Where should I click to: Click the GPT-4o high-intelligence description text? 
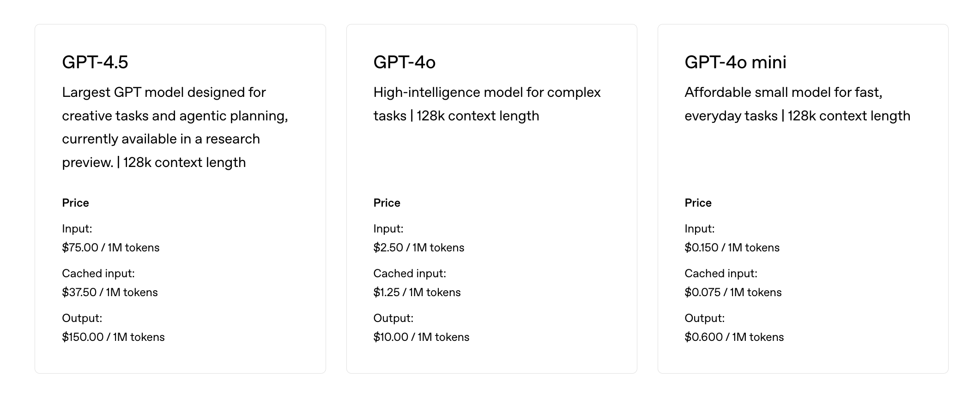487,104
